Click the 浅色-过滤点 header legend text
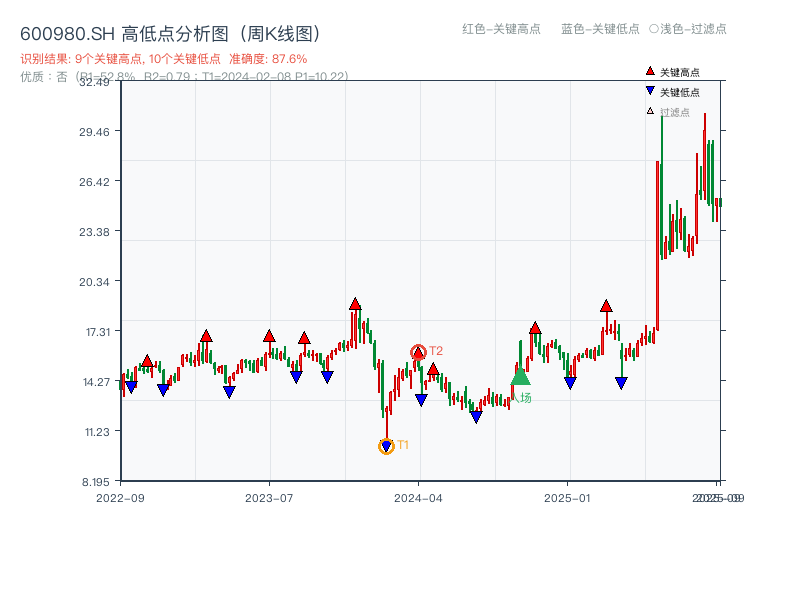The image size is (800, 600). [x=688, y=29]
